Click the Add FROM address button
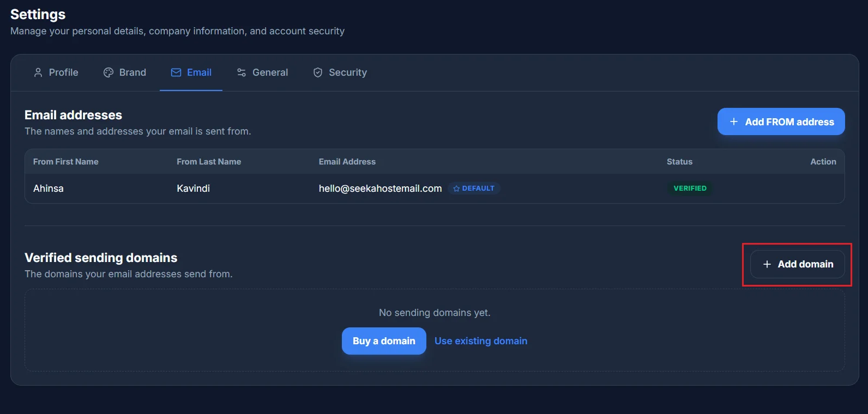The height and width of the screenshot is (414, 868). tap(781, 121)
